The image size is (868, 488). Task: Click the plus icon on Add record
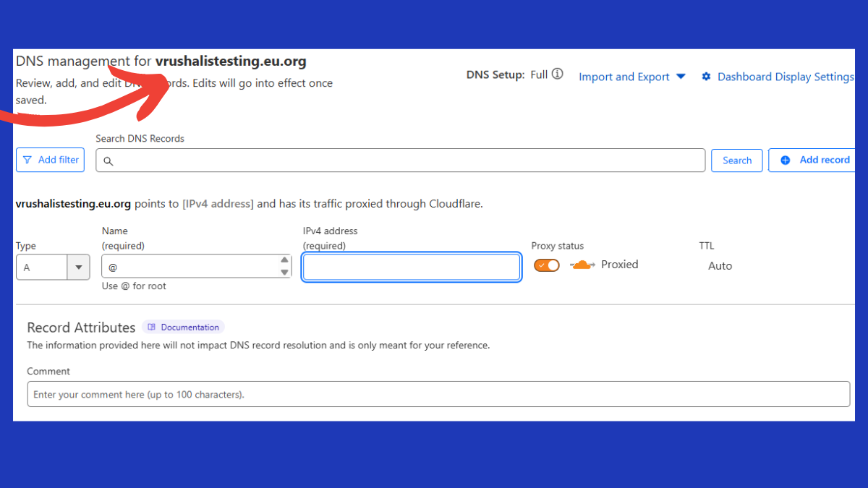[783, 160]
